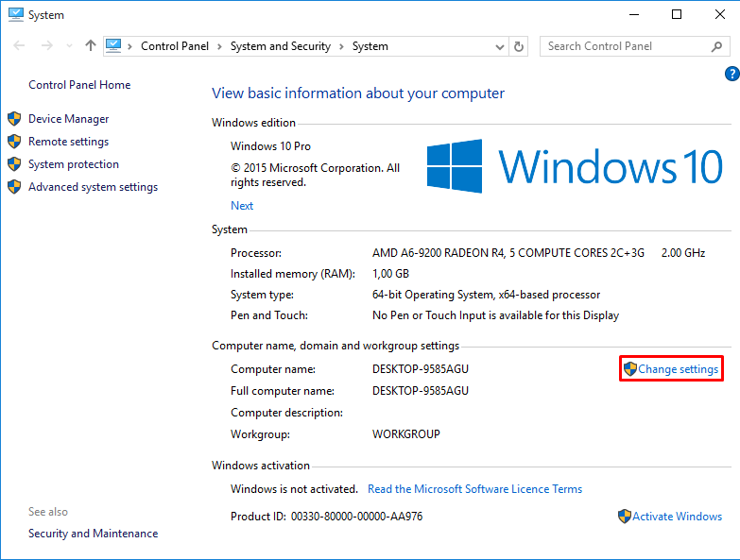740x560 pixels.
Task: Click the search magnifier icon
Action: point(717,46)
